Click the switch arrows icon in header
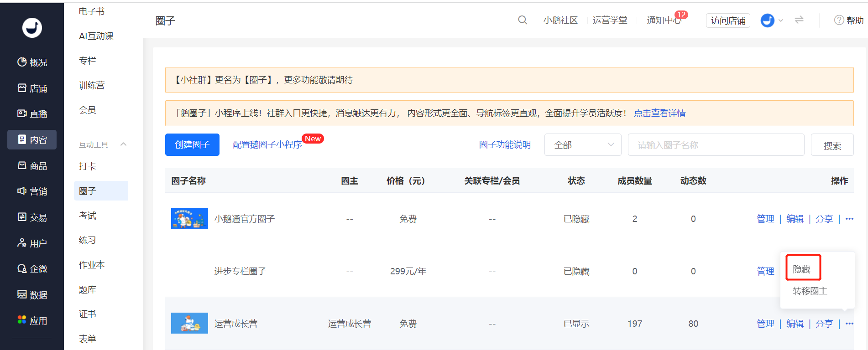This screenshot has width=868, height=350. 799,20
